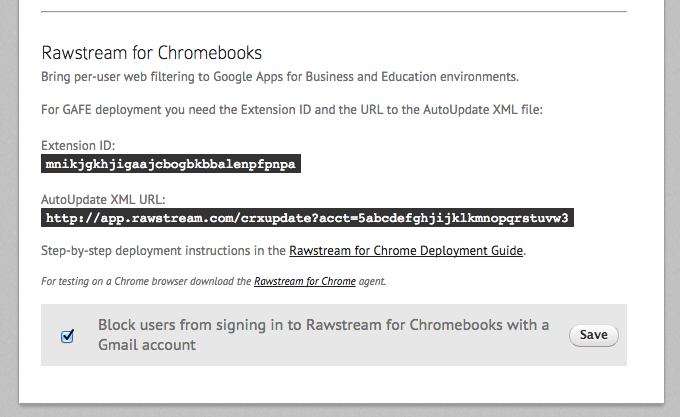Click the horizontal divider line above the heading
Viewport: 680px width, 417px height.
click(x=334, y=12)
